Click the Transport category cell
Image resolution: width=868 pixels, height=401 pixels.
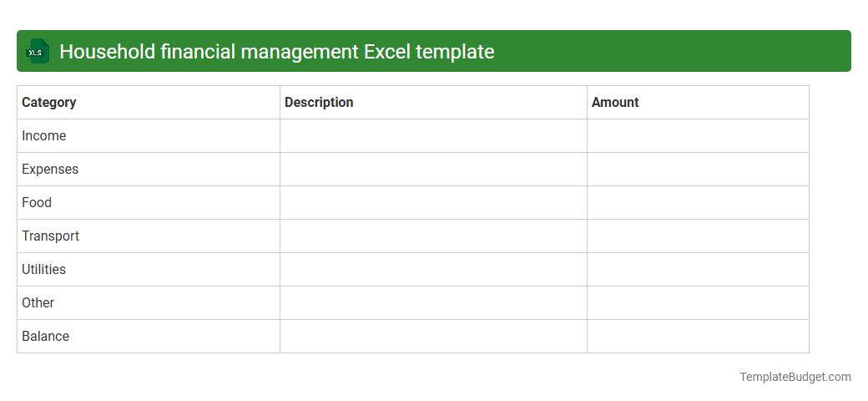coord(149,236)
